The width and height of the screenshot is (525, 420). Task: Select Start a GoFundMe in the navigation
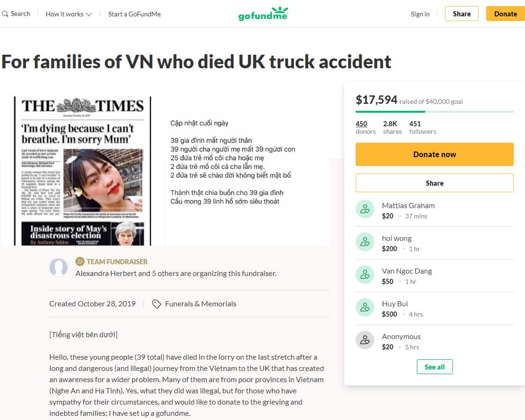point(134,14)
